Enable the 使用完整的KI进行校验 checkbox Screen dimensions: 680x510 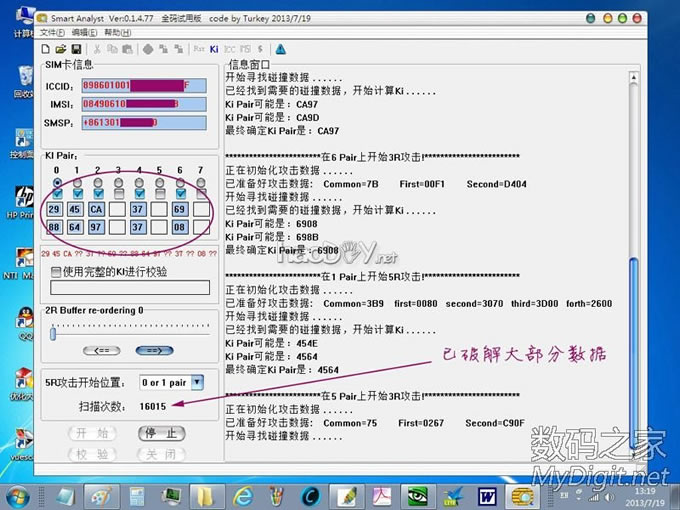(56, 271)
